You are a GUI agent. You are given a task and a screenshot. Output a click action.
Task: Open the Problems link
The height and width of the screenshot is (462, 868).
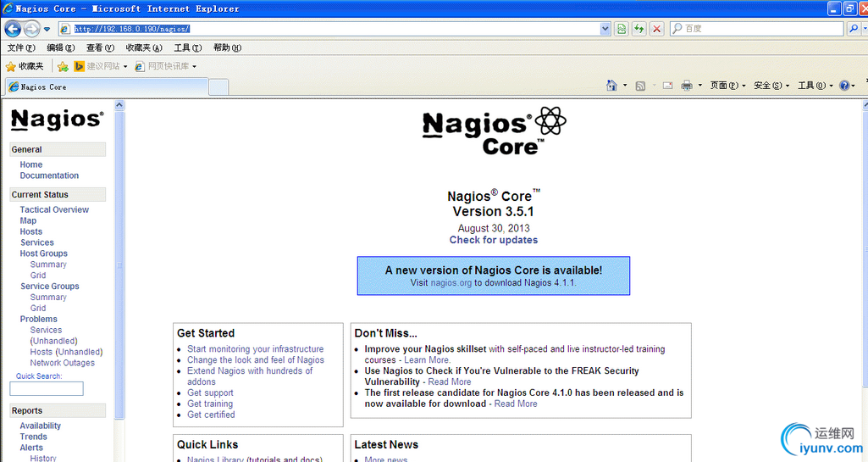tap(39, 319)
